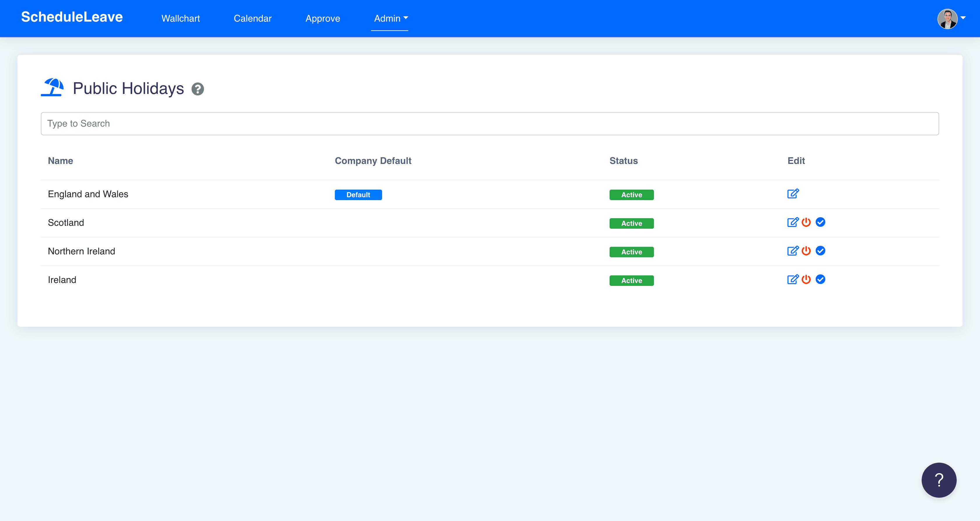Open the user profile dropdown arrow
Image resolution: width=980 pixels, height=521 pixels.
(963, 18)
